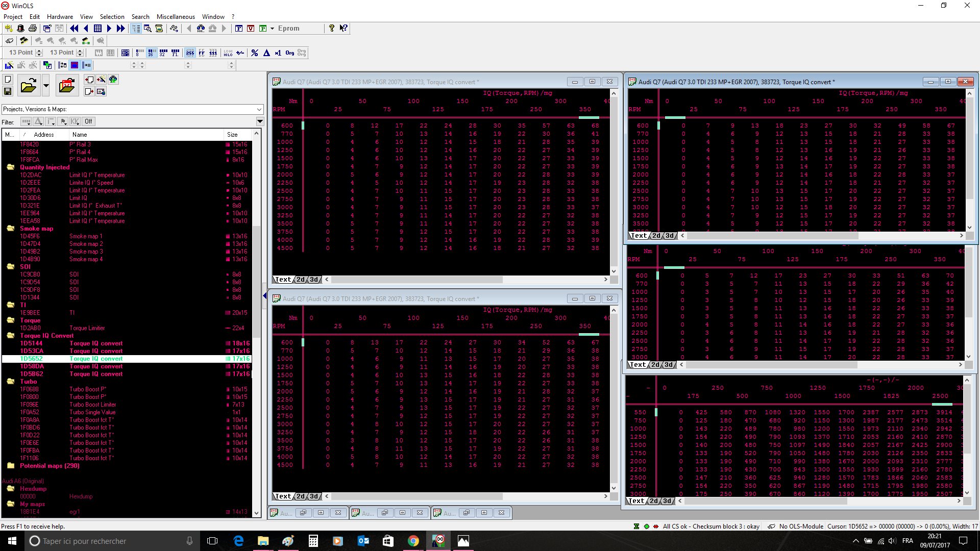980x551 pixels.
Task: Click the printer icon in toolbar
Action: click(33, 29)
